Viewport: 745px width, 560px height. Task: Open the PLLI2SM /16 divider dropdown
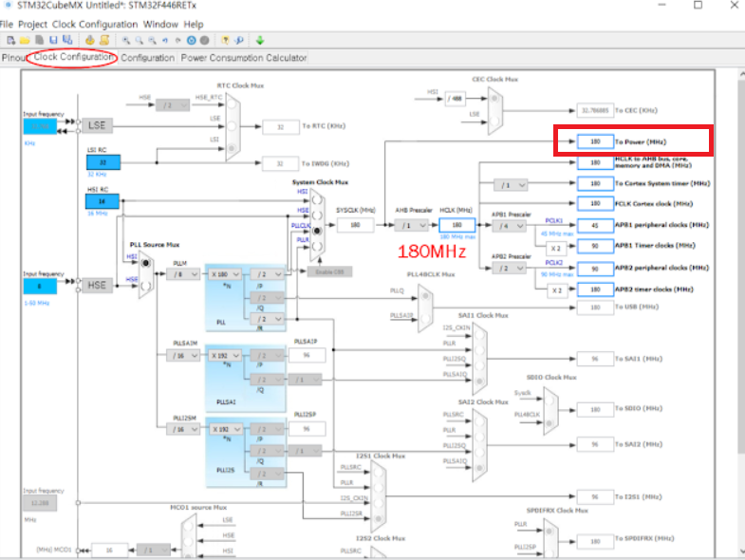[x=183, y=429]
